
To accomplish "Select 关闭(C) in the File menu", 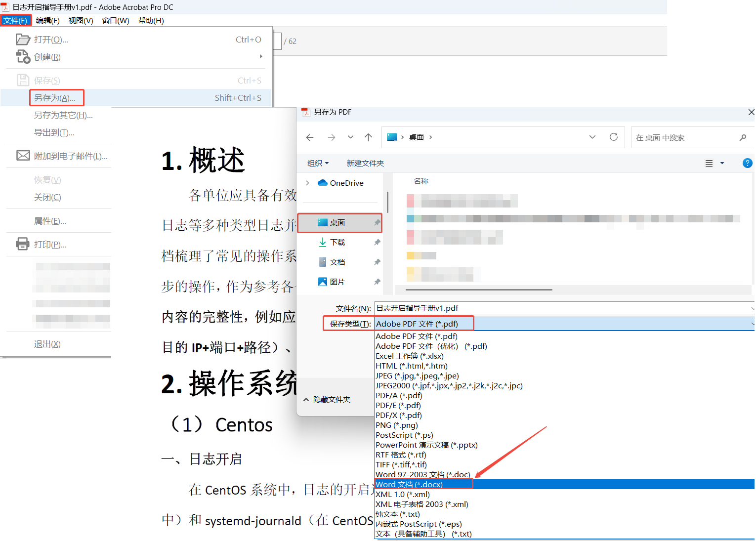I will pos(47,197).
